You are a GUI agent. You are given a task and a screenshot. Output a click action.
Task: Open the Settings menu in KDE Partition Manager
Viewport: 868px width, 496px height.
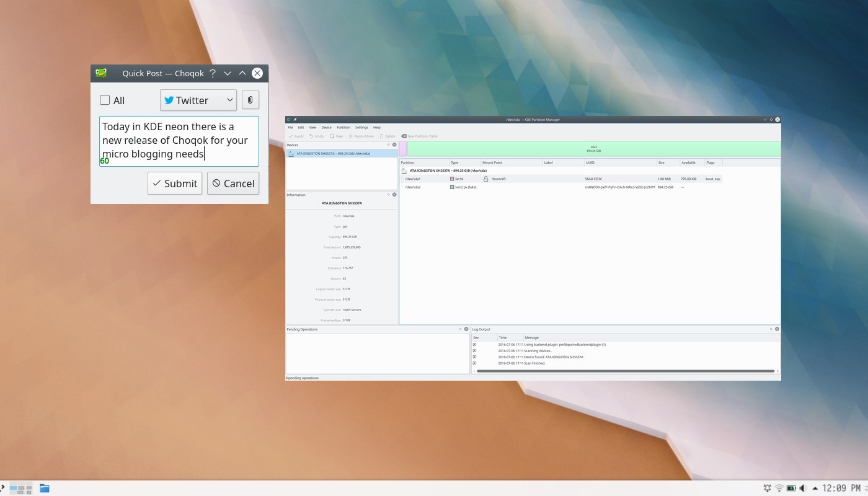(x=361, y=127)
